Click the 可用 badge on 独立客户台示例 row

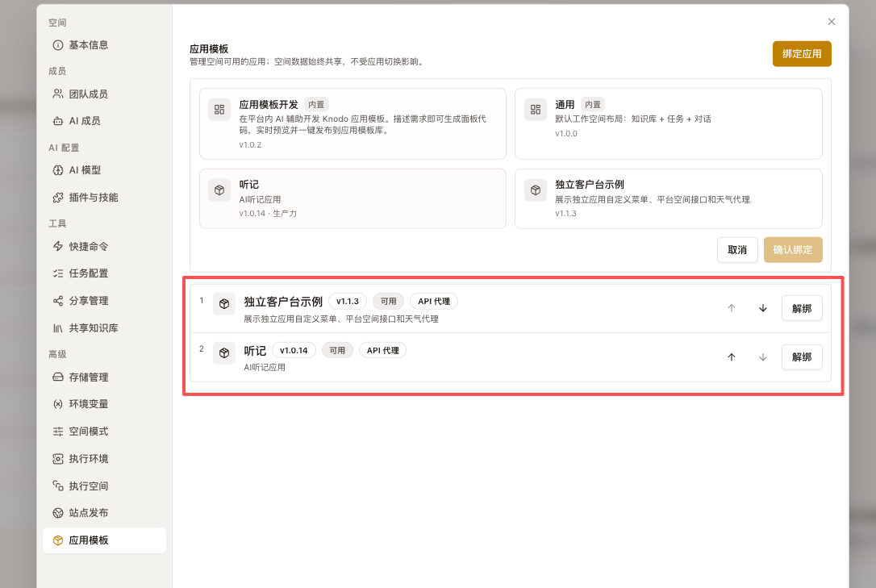[388, 301]
